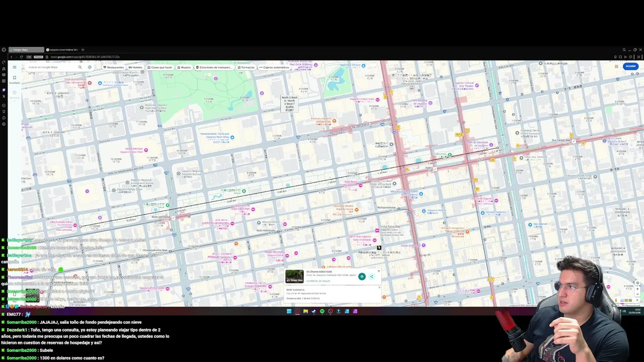644x362 pixels.
Task: Get directions to 13 Chome Odorinishi
Action: click(362, 277)
